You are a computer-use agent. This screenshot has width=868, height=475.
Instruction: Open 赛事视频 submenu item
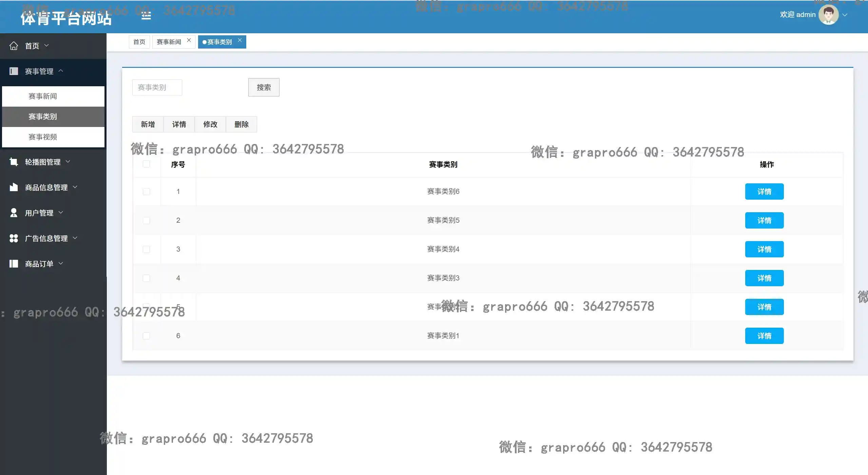coord(43,137)
